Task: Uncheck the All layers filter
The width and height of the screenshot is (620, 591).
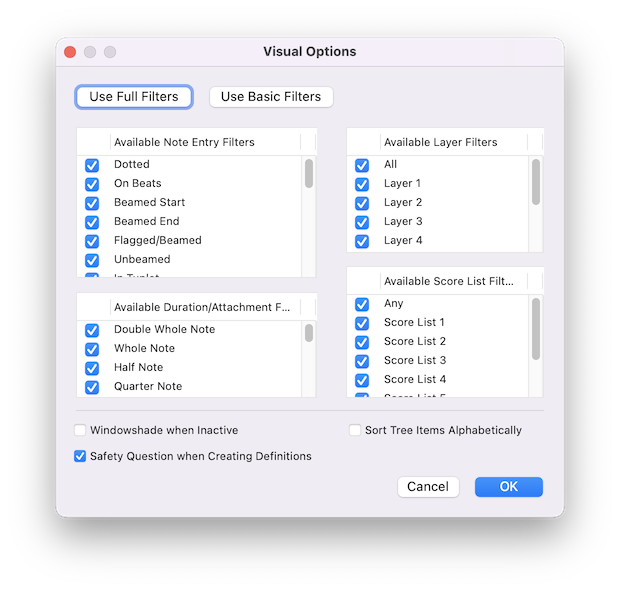Action: coord(362,165)
